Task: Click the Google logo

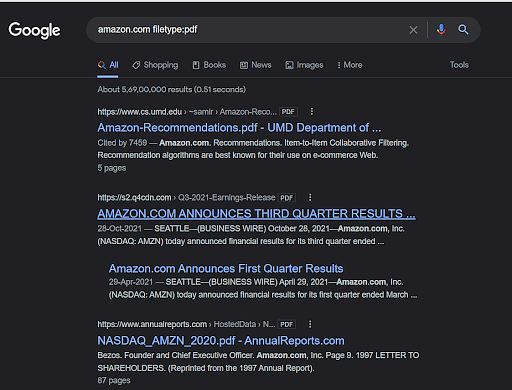Action: tap(34, 30)
